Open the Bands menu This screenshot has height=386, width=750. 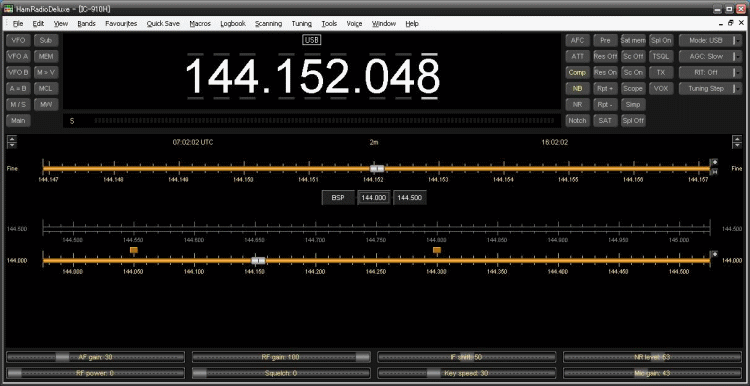(x=86, y=23)
